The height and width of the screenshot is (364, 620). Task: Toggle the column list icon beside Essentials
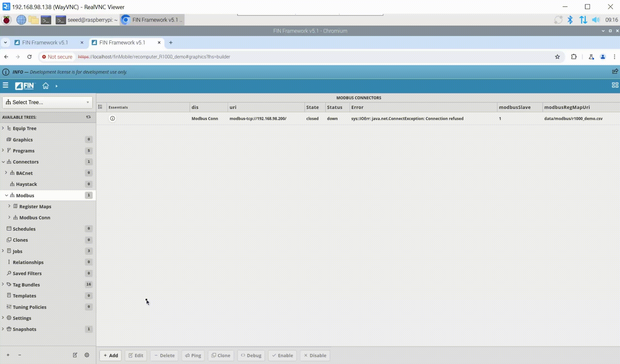coord(100,107)
